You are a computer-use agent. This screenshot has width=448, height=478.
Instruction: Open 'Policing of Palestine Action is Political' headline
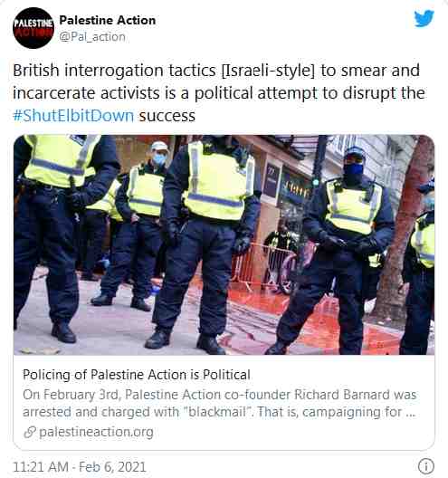tap(137, 375)
